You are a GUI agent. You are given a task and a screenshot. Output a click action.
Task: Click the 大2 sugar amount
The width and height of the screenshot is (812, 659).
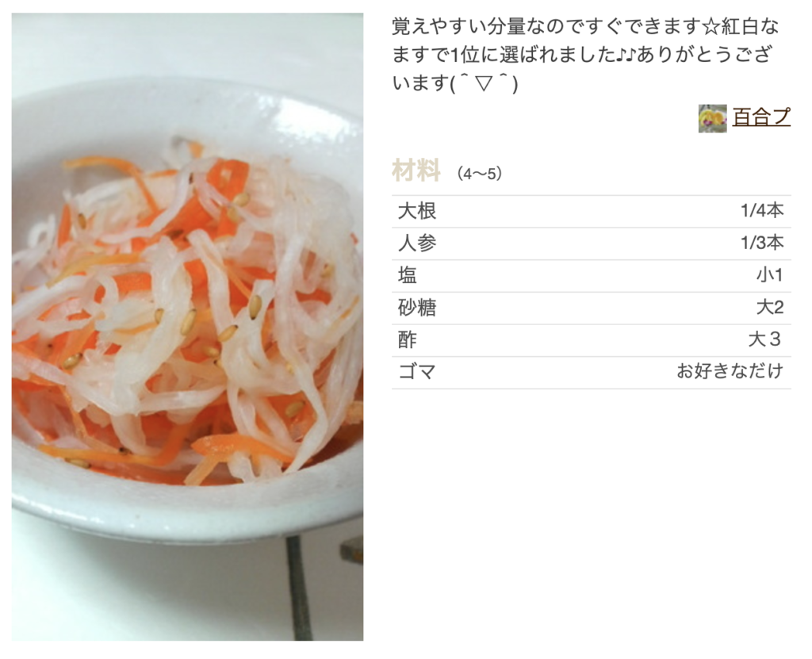click(x=770, y=308)
